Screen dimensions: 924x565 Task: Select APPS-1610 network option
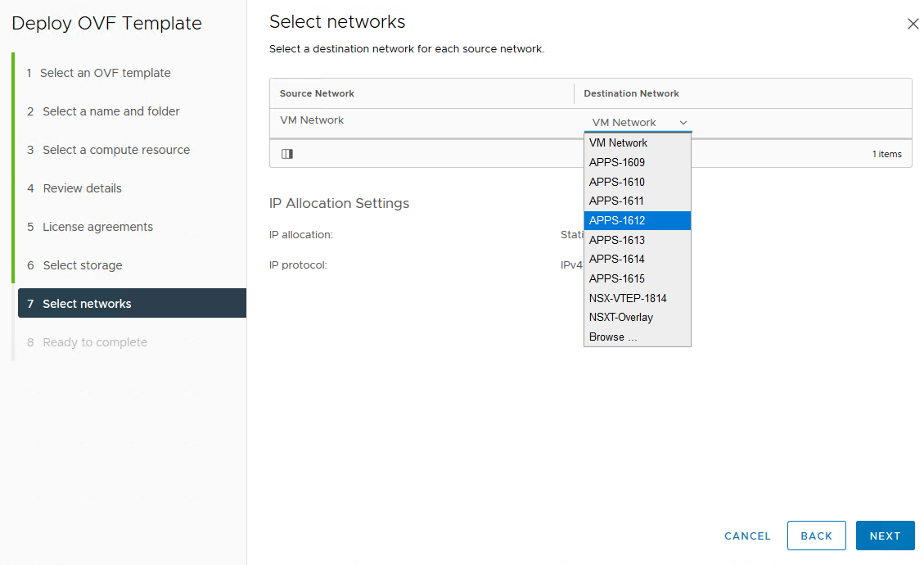(x=617, y=182)
